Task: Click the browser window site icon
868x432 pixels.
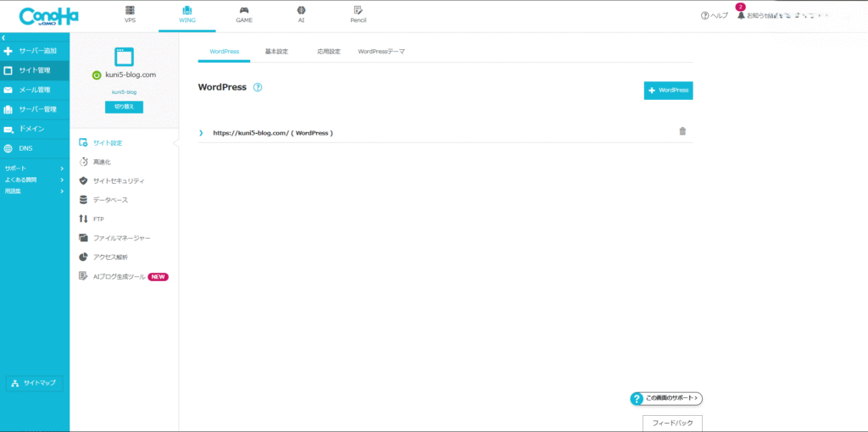Action: coord(124,56)
